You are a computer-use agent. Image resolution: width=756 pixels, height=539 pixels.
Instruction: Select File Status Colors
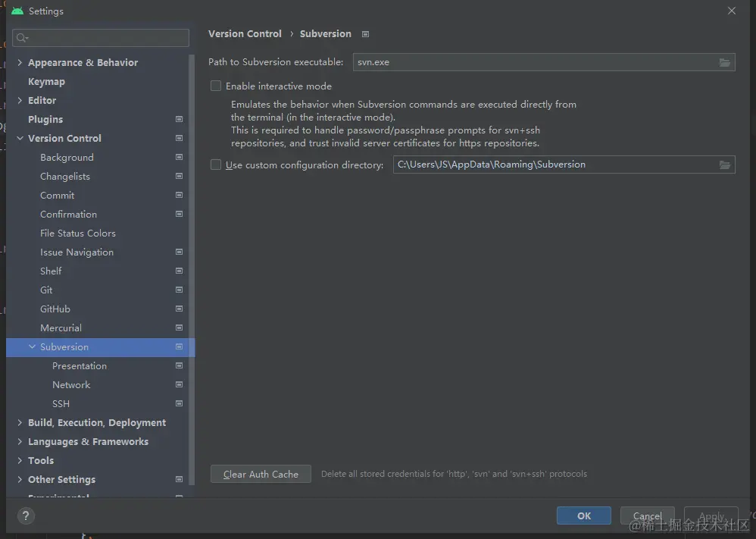[x=78, y=233]
